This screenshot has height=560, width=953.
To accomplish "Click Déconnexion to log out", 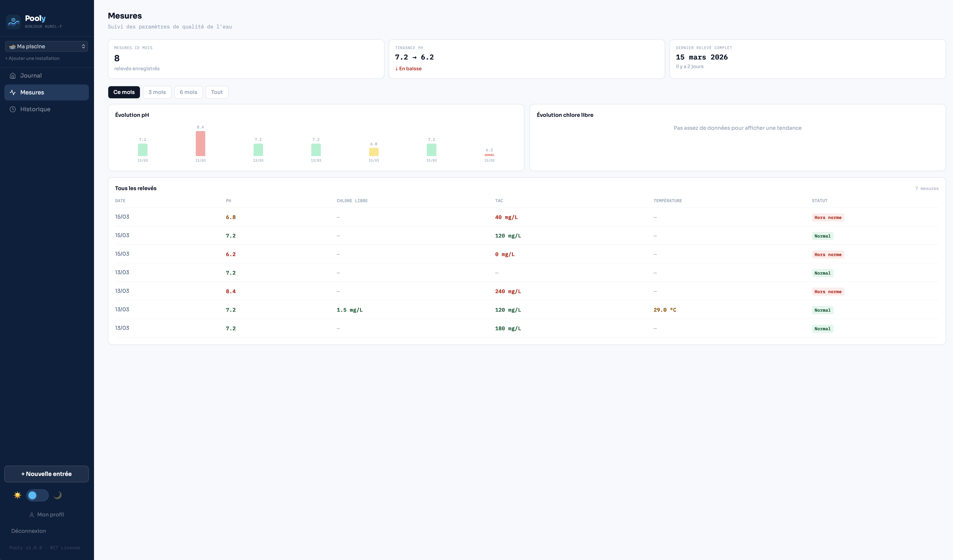I will 29,531.
